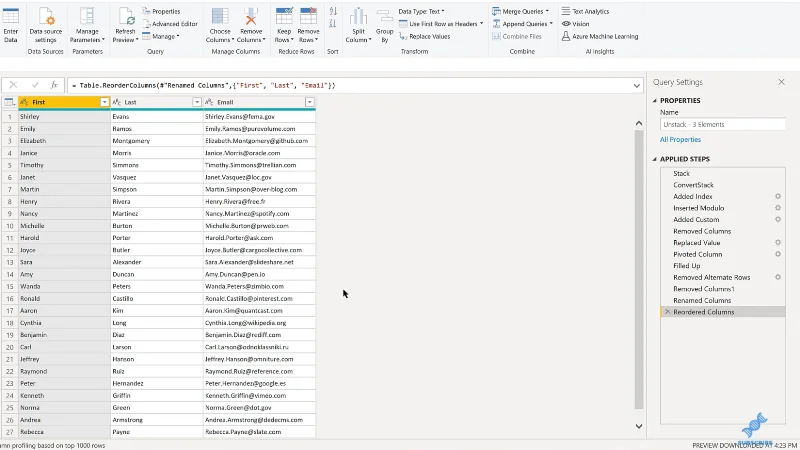Open Azure Machine Learning

pyautogui.click(x=600, y=36)
